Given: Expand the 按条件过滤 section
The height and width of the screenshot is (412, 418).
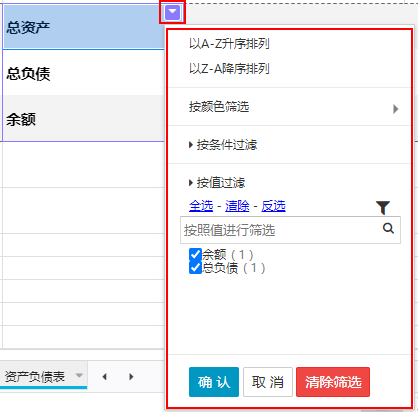Looking at the screenshot, I should (223, 145).
